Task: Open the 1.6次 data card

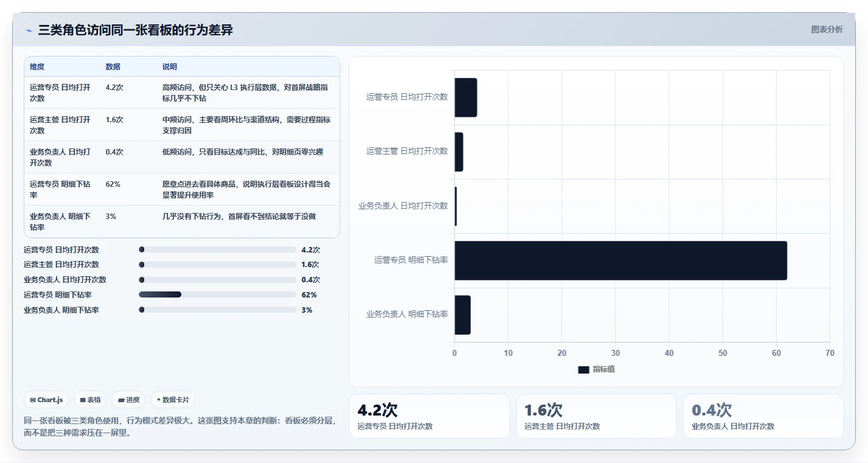Action: pyautogui.click(x=596, y=416)
